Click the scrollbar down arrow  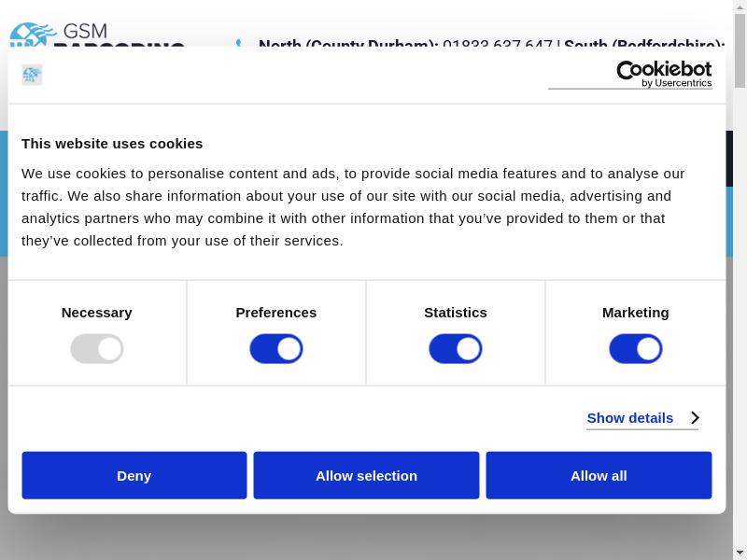tap(740, 552)
